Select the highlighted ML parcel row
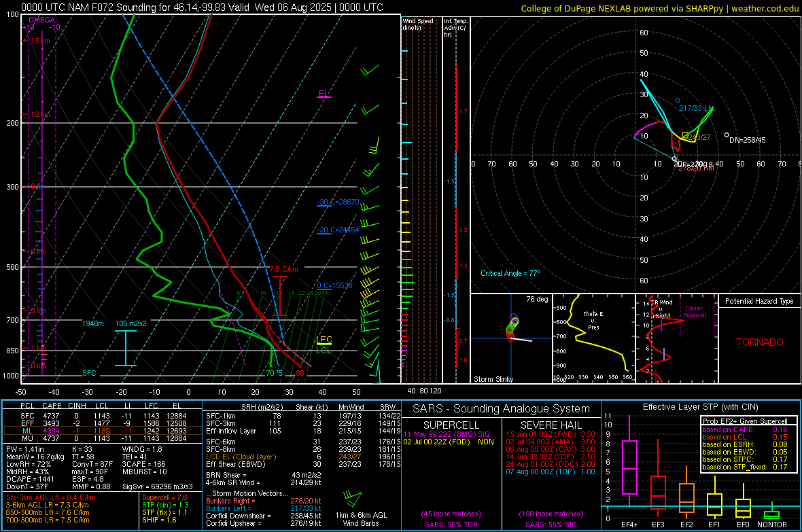This screenshot has width=802, height=532. [x=103, y=431]
